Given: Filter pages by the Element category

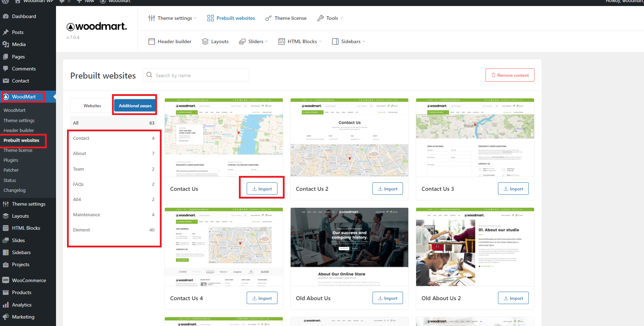Looking at the screenshot, I should point(114,230).
